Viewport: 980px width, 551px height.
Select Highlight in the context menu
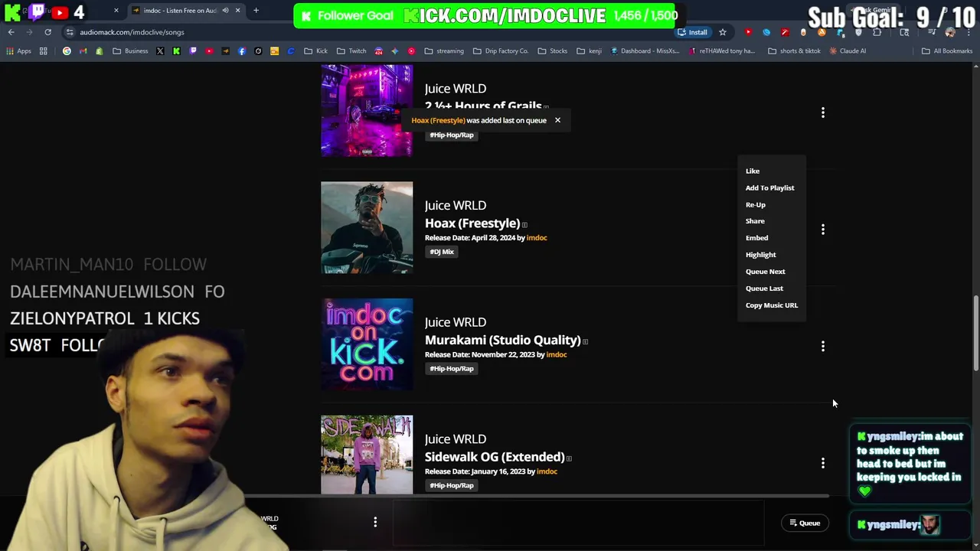point(760,255)
